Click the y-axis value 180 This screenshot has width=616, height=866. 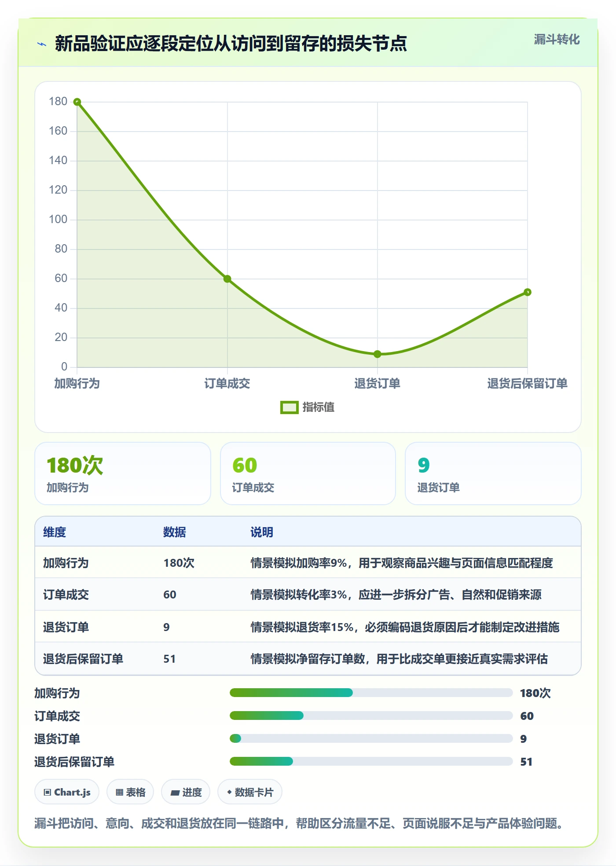coord(58,102)
